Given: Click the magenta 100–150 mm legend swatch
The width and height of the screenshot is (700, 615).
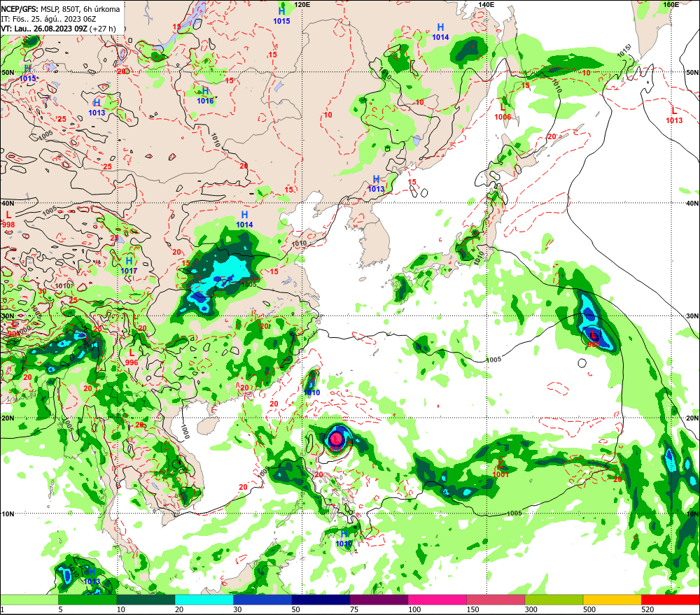Looking at the screenshot, I should pyautogui.click(x=437, y=600).
